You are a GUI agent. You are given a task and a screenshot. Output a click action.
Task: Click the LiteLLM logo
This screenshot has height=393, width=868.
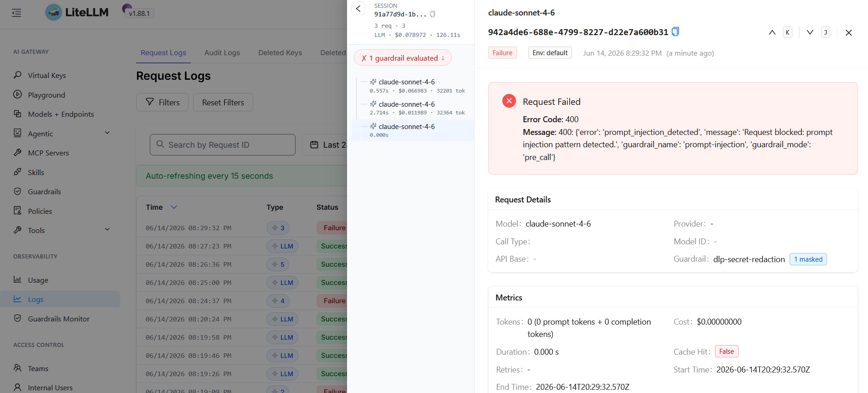point(77,12)
